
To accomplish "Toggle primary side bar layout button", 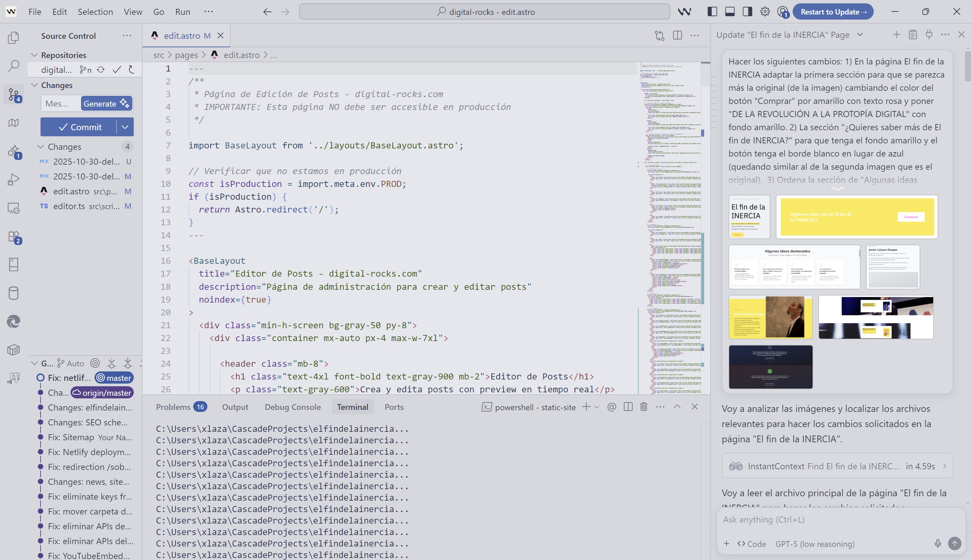I will (712, 11).
